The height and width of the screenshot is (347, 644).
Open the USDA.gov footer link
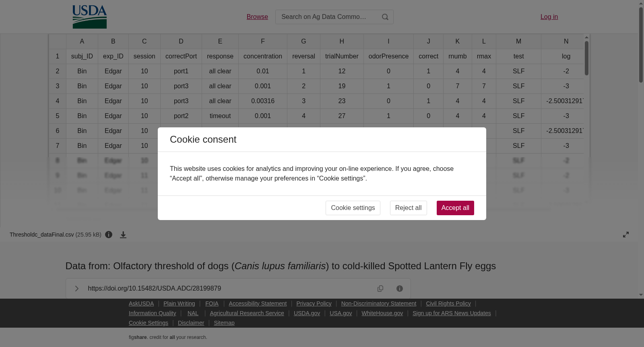pyautogui.click(x=307, y=313)
